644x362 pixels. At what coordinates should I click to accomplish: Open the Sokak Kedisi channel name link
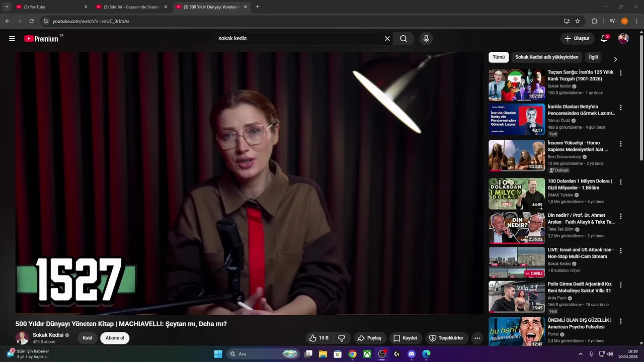(48, 335)
